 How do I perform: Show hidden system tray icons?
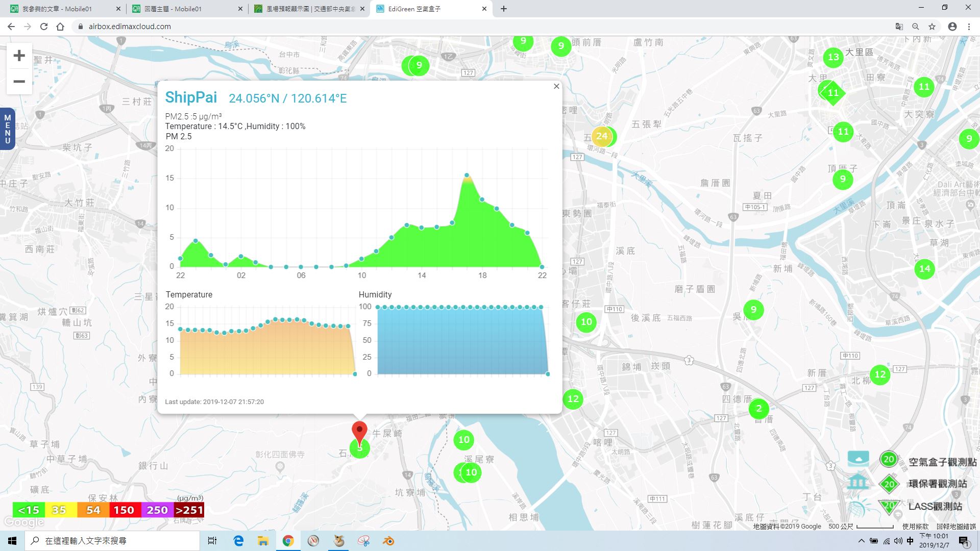862,541
